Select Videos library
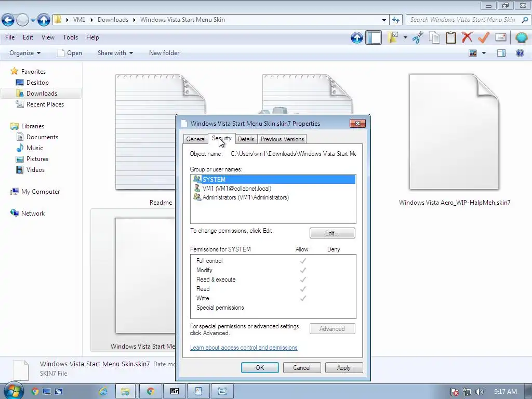 pyautogui.click(x=35, y=170)
